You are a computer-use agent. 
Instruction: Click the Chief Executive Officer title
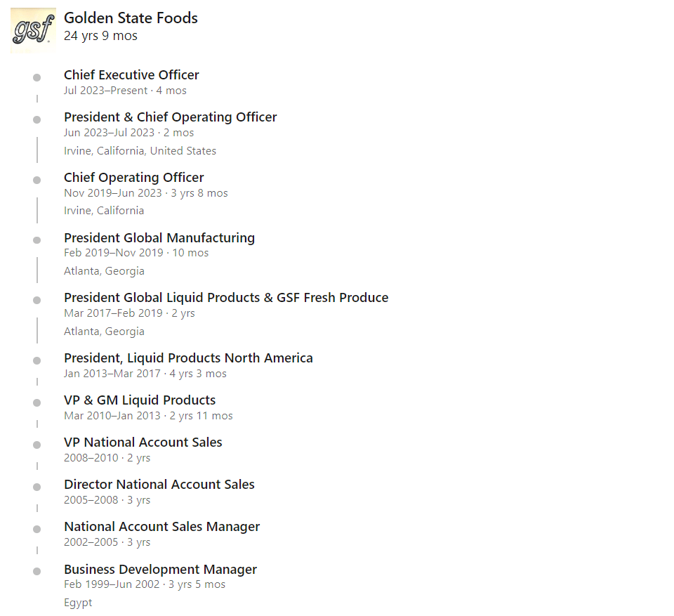pyautogui.click(x=131, y=75)
